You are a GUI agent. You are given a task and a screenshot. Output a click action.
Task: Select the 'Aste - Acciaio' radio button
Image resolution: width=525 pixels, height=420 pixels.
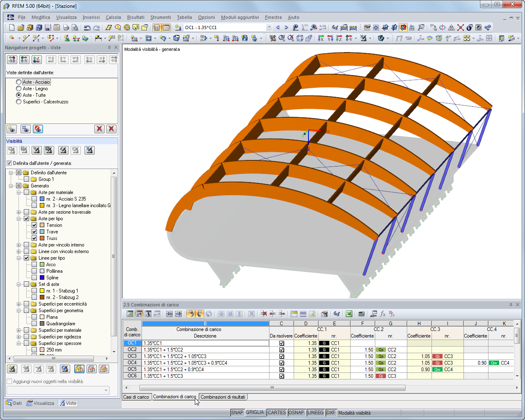(18, 82)
